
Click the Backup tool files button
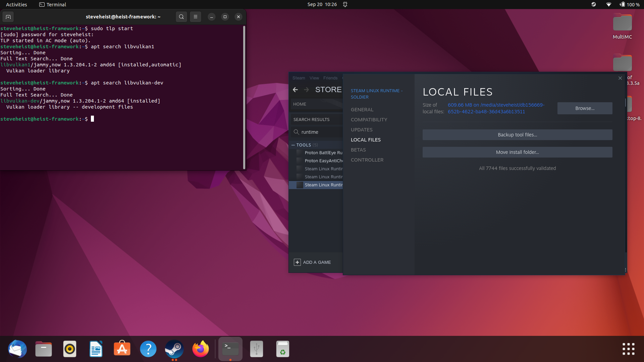517,134
